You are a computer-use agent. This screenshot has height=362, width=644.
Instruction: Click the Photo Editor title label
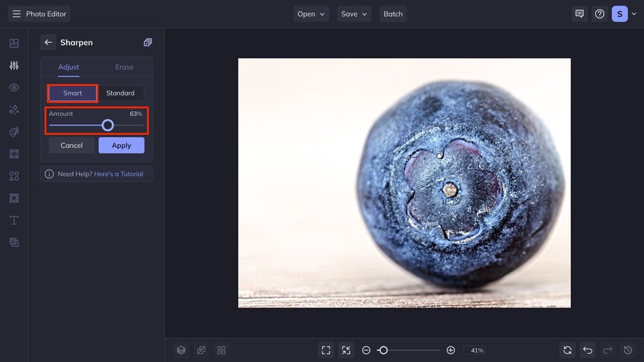(x=46, y=14)
